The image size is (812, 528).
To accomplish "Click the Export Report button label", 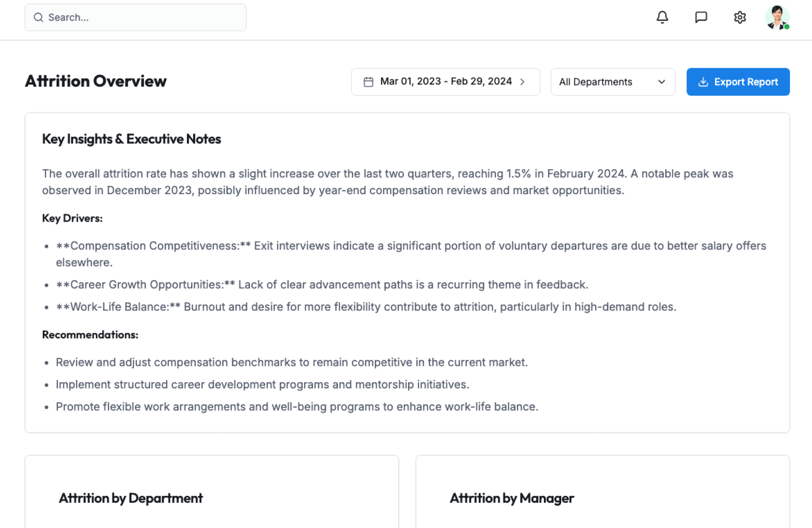I will click(746, 82).
